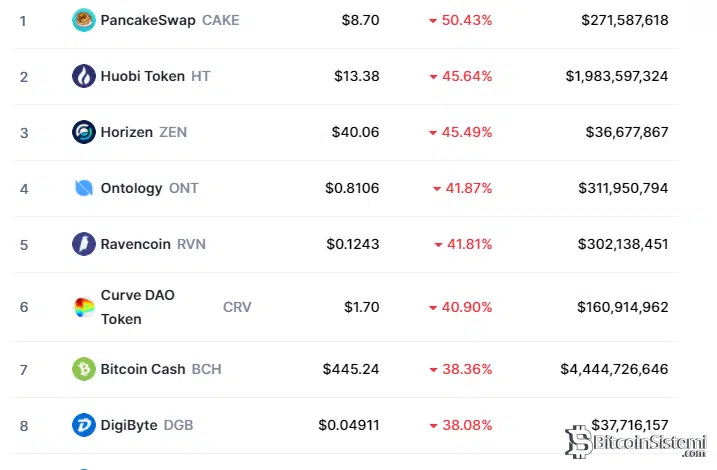Click the Ravencoin RVN ticker symbol

click(x=191, y=244)
